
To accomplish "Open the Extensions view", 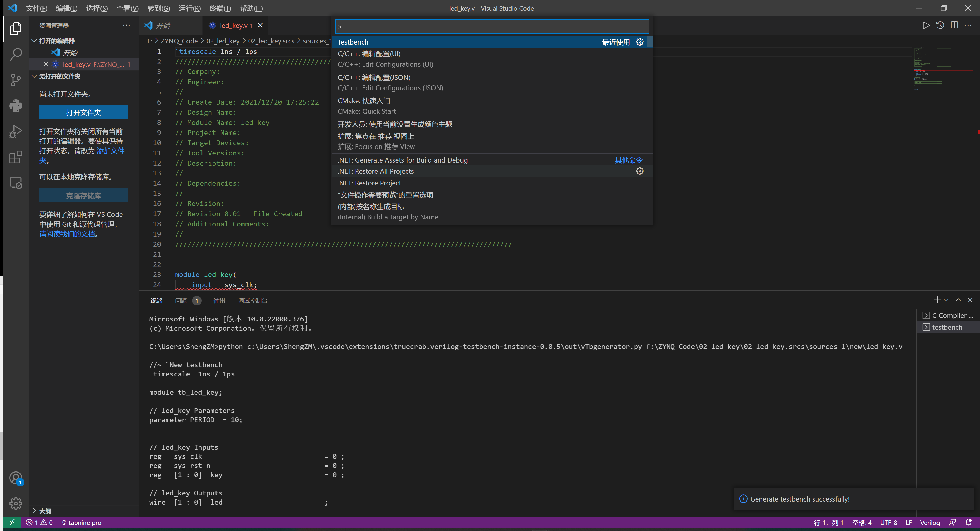I will click(x=16, y=157).
